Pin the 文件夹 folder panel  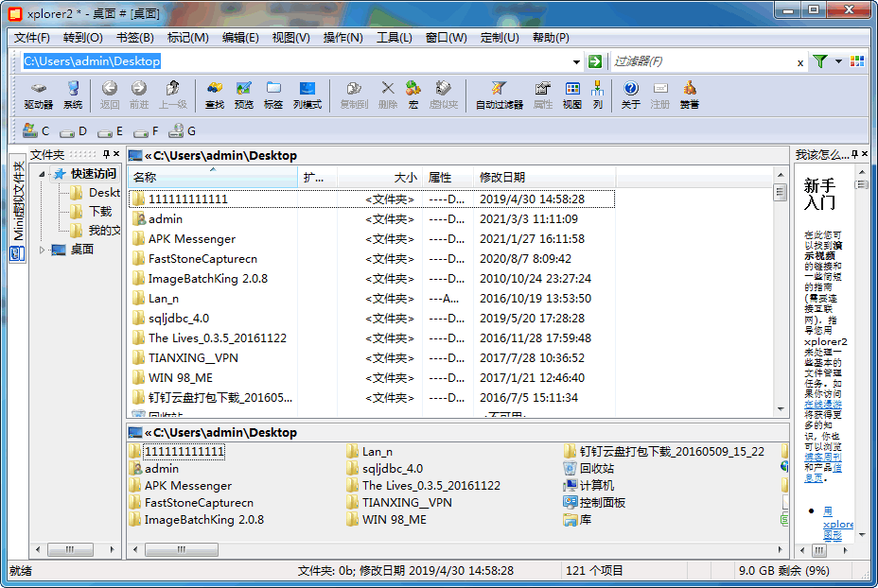106,154
